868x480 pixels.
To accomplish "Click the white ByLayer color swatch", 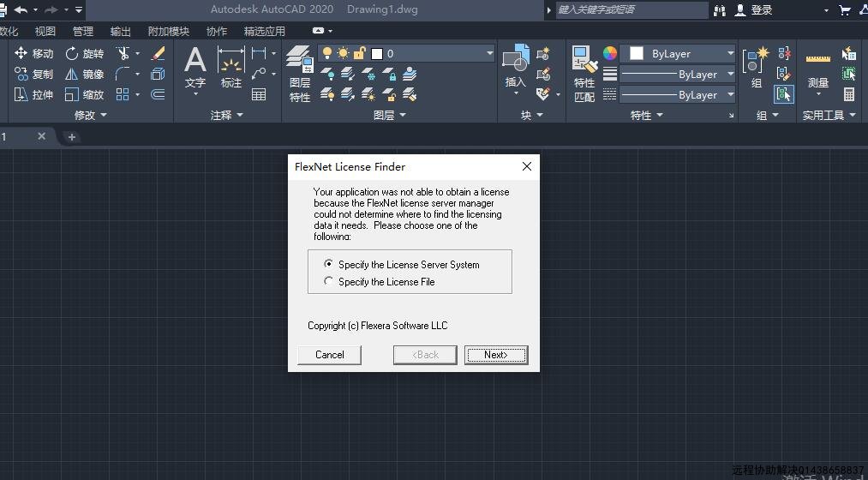I will coord(637,53).
